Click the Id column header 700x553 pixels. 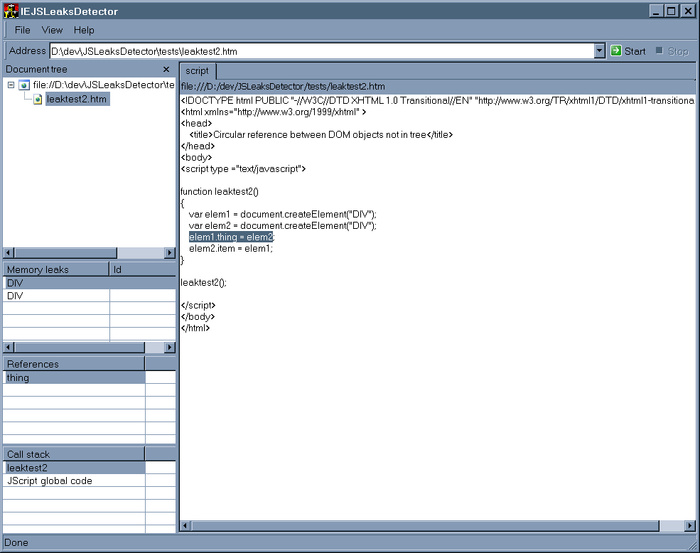pos(142,270)
